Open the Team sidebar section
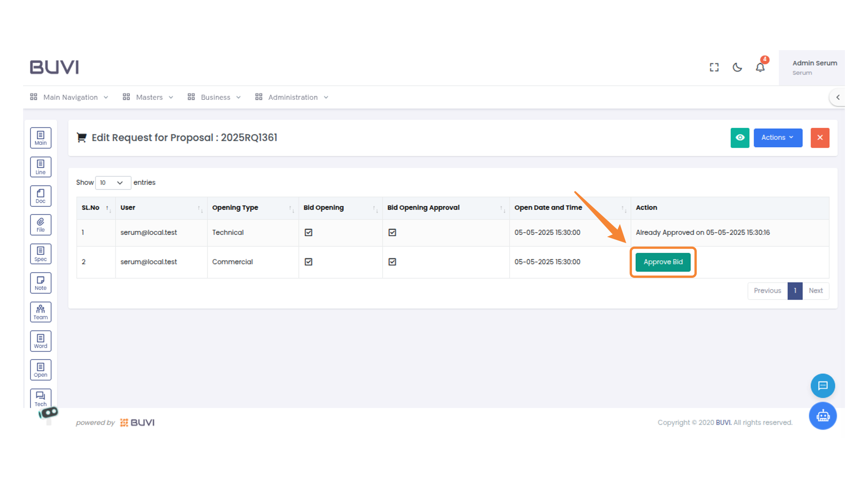This screenshot has width=868, height=488. pos(41,312)
